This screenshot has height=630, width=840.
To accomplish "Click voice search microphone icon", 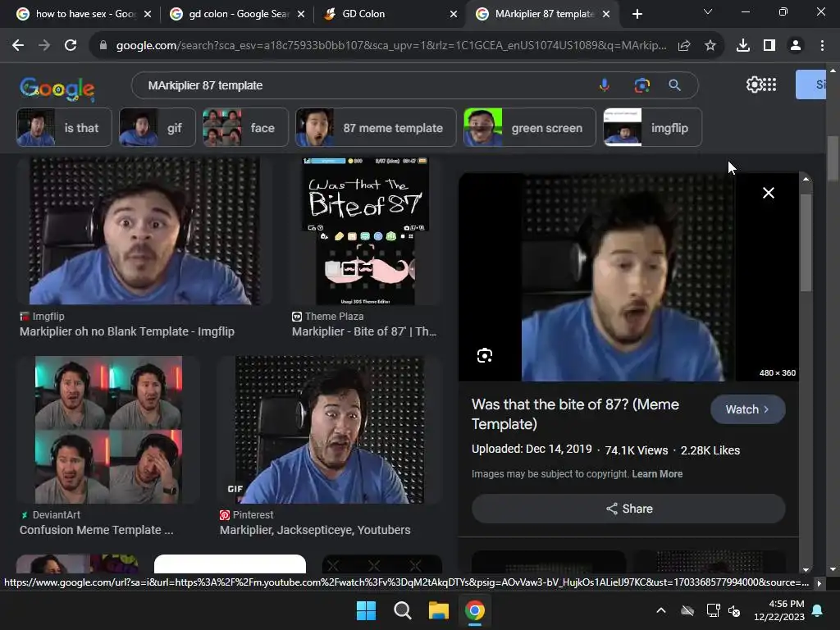I will [605, 85].
